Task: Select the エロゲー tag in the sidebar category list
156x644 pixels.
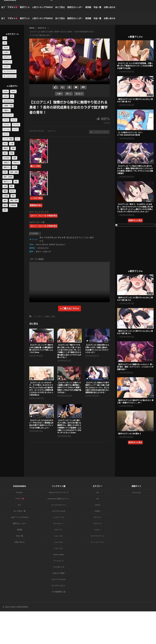Action: 6,67
